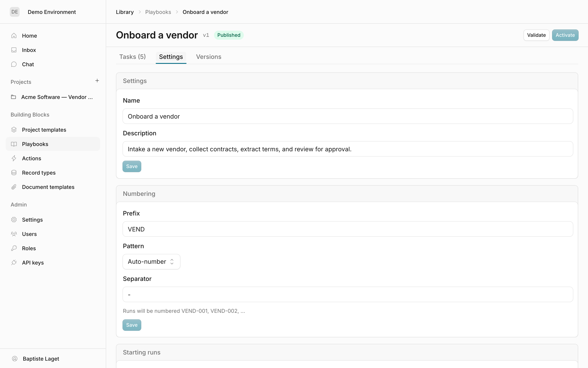Click the Activate button
588x368 pixels.
(x=565, y=35)
